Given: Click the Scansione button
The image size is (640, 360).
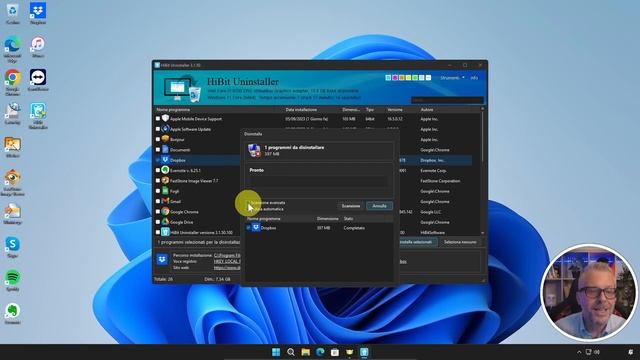Looking at the screenshot, I should tap(351, 206).
